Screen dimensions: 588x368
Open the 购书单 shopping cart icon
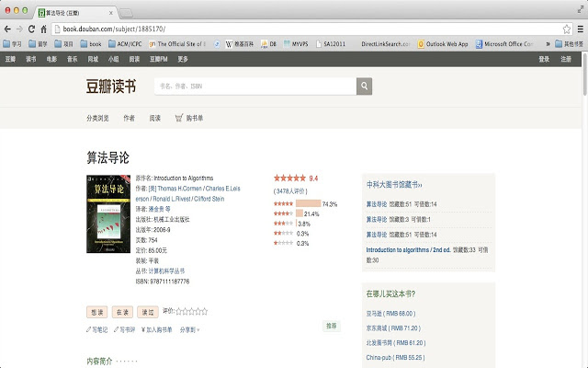tap(179, 118)
